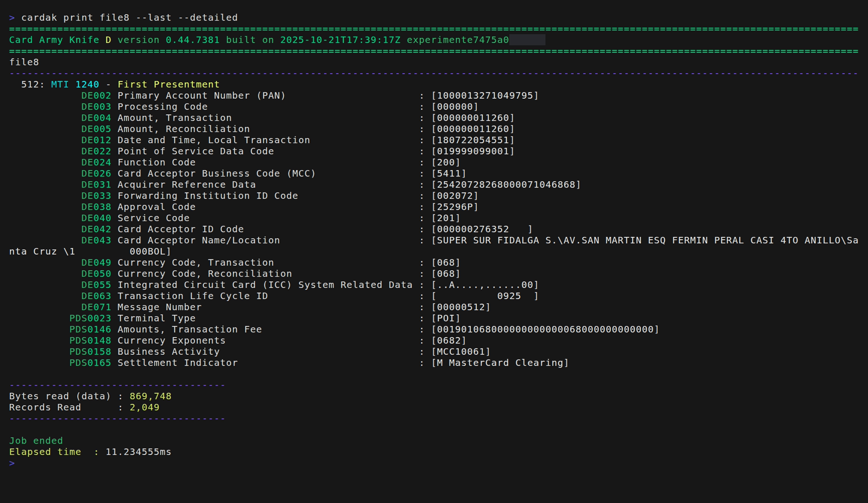The height and width of the screenshot is (503, 868).
Task: Click the DE026 Card Acceptor Business Code
Action: coord(199,173)
